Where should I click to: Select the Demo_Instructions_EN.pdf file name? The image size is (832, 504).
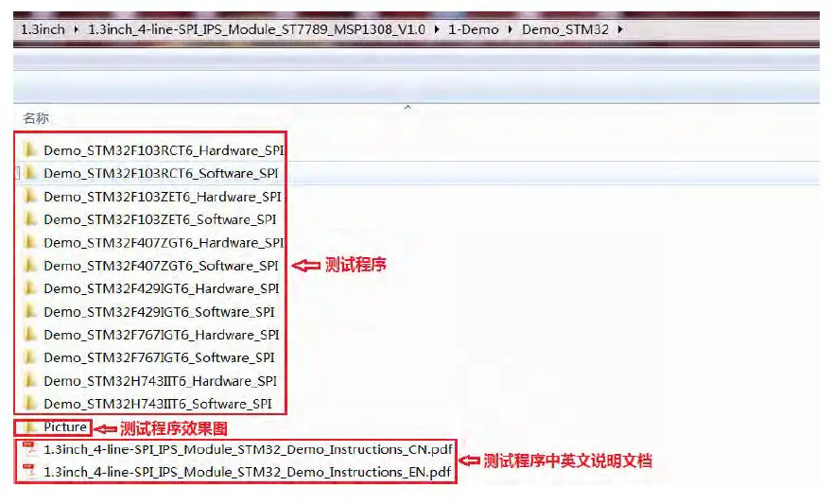click(248, 472)
